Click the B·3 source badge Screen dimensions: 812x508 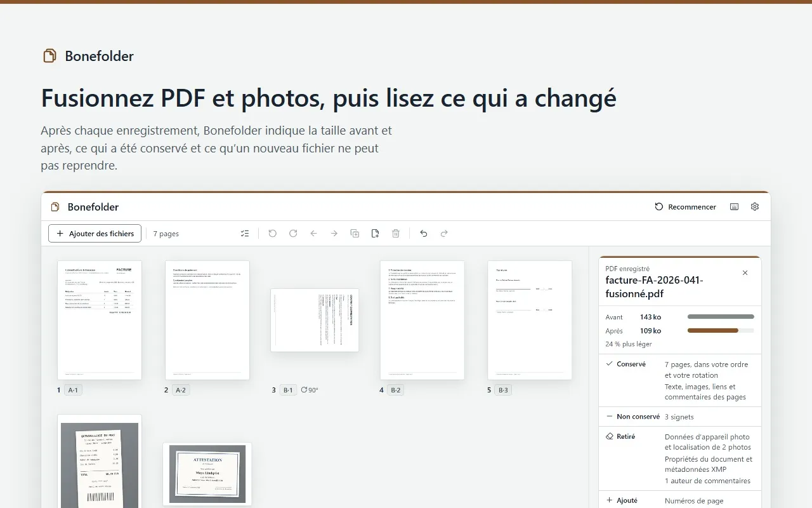pyautogui.click(x=503, y=390)
